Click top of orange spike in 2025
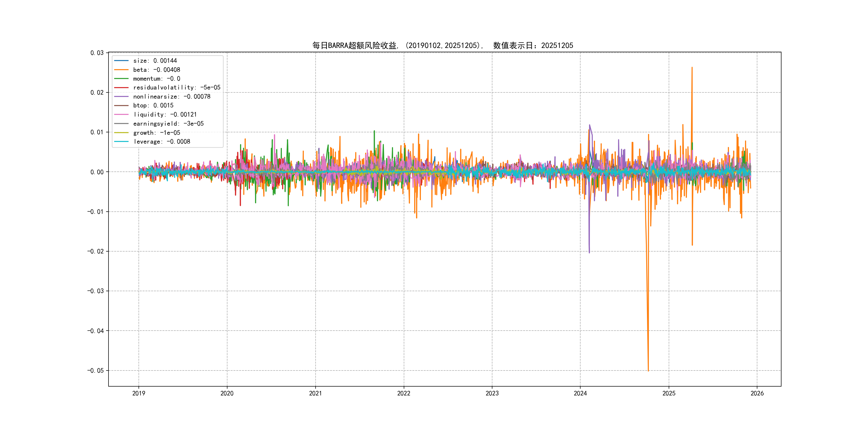 [x=692, y=68]
